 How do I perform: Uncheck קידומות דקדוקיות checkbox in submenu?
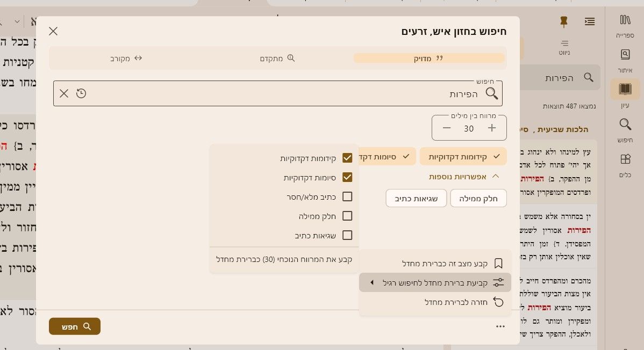(347, 158)
